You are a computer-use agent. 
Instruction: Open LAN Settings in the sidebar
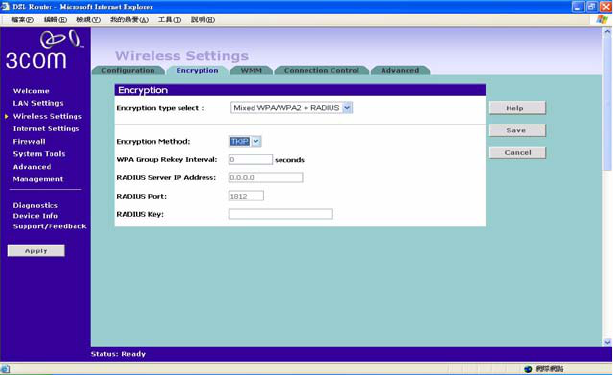coord(38,103)
